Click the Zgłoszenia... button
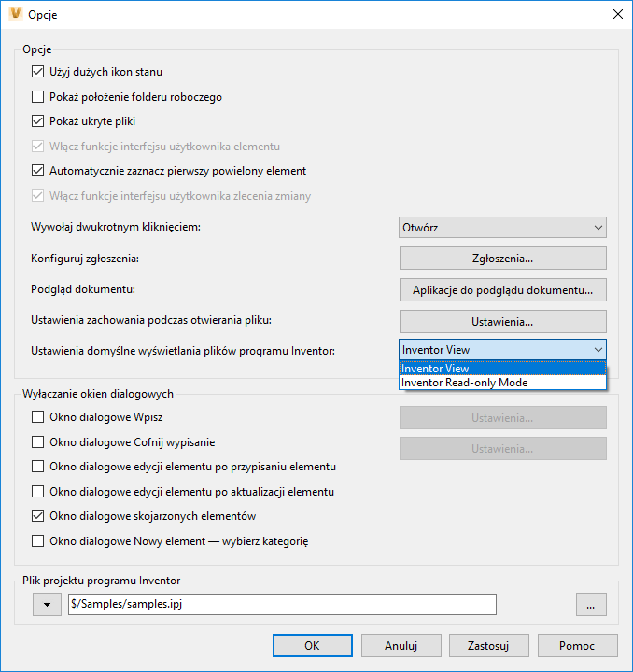The width and height of the screenshot is (633, 672). [x=502, y=259]
